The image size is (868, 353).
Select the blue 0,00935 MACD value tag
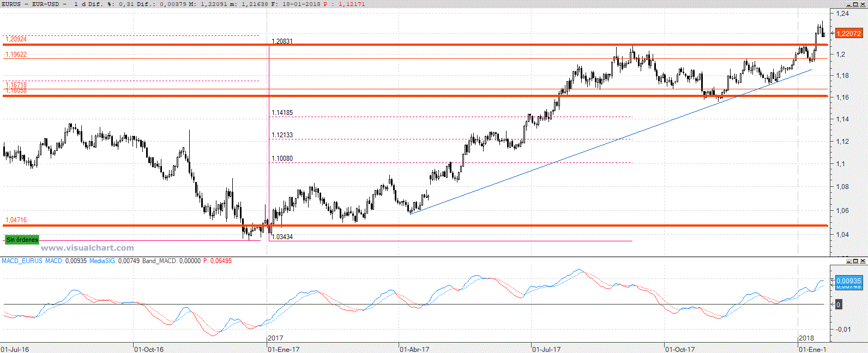coord(848,281)
